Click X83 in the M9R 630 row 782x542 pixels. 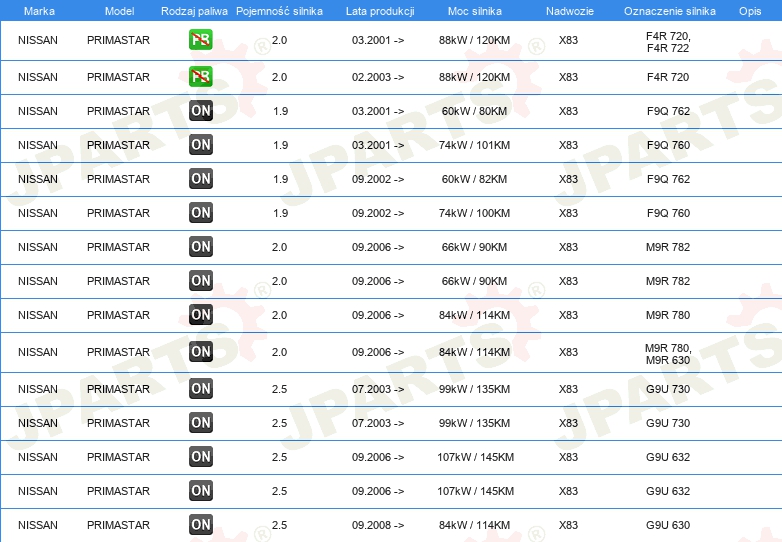pos(568,352)
